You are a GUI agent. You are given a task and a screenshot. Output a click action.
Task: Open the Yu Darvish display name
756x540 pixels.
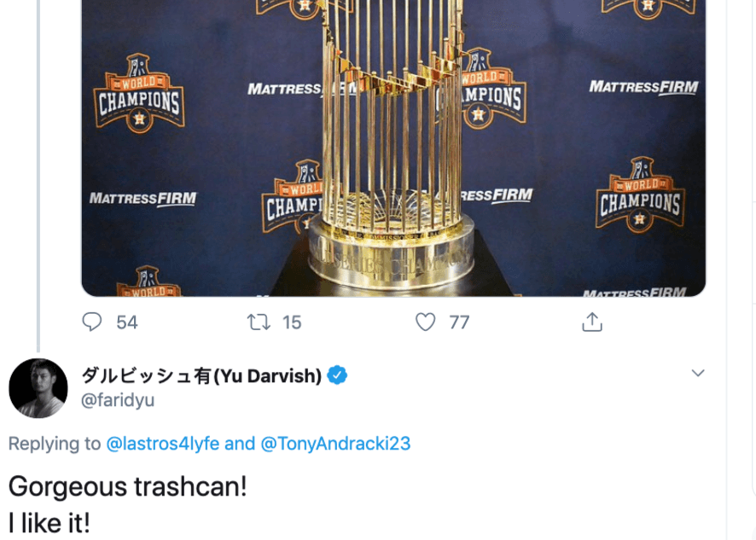point(201,375)
